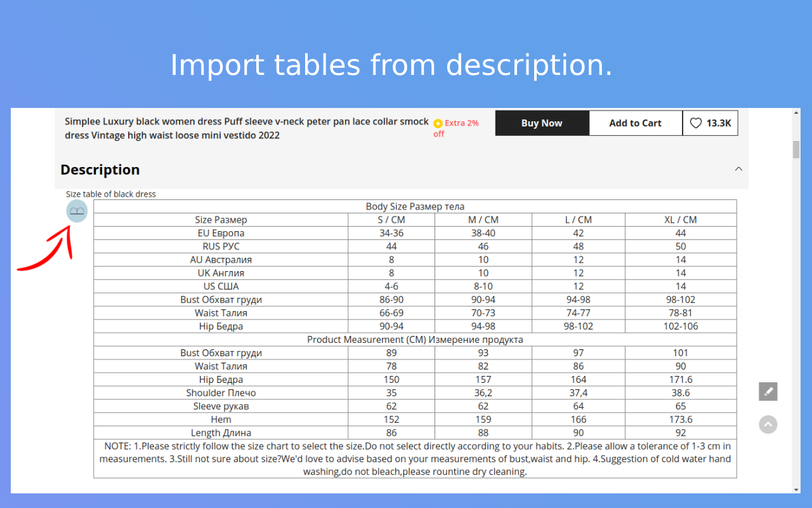
Task: Click the scrollbar's down arrow
Action: pos(796,489)
